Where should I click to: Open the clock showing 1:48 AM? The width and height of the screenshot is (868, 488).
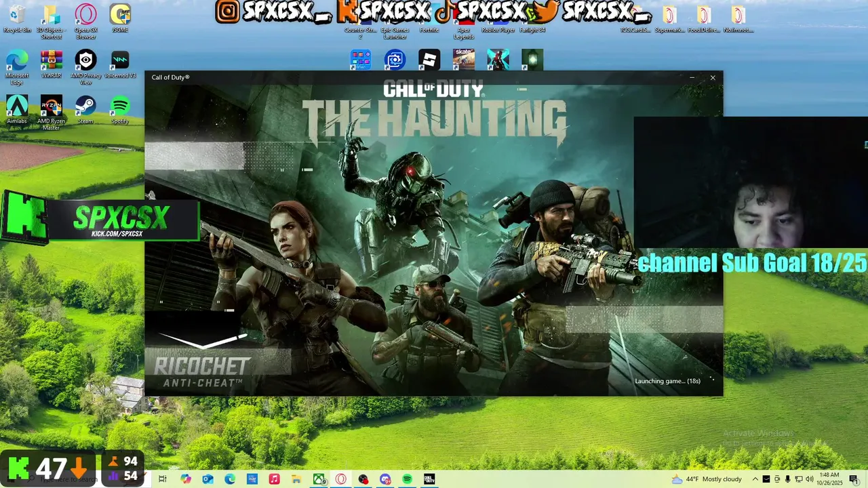pyautogui.click(x=829, y=479)
